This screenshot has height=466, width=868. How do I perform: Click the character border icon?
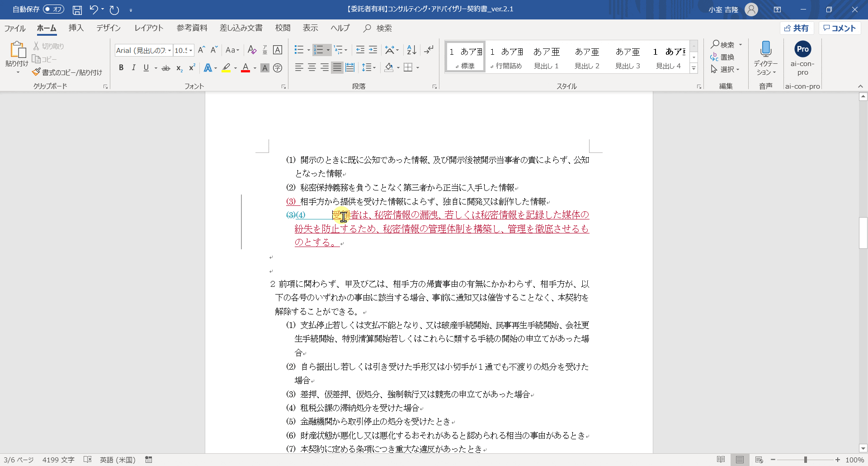coord(278,50)
